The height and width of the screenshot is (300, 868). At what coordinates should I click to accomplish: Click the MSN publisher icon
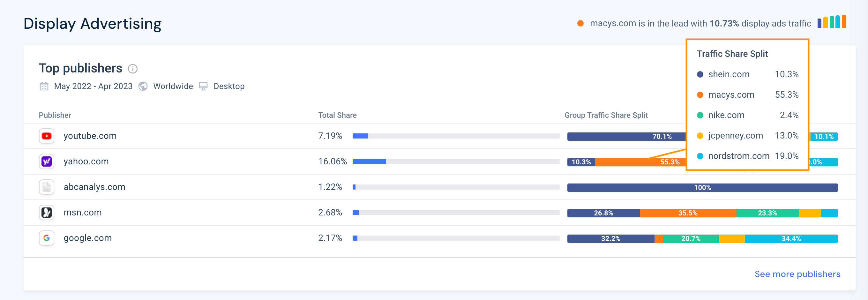pyautogui.click(x=46, y=212)
